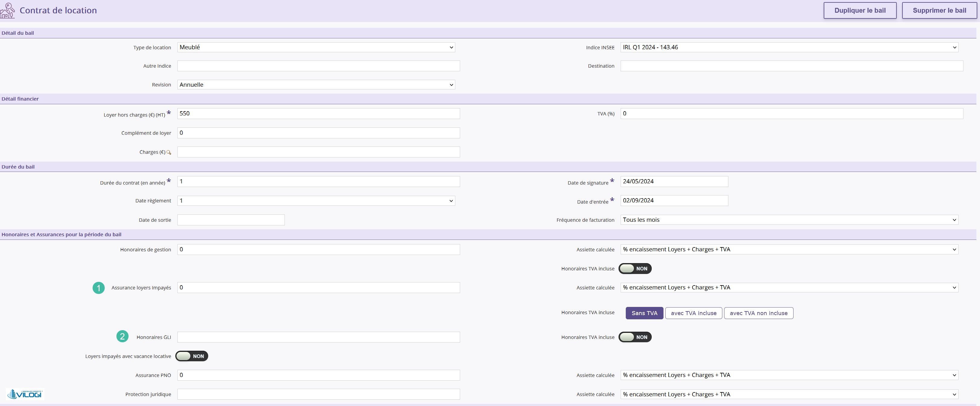This screenshot has width=980, height=406.
Task: Toggle Honoraires TVA incluse for Honoraires GLI
Action: click(635, 337)
